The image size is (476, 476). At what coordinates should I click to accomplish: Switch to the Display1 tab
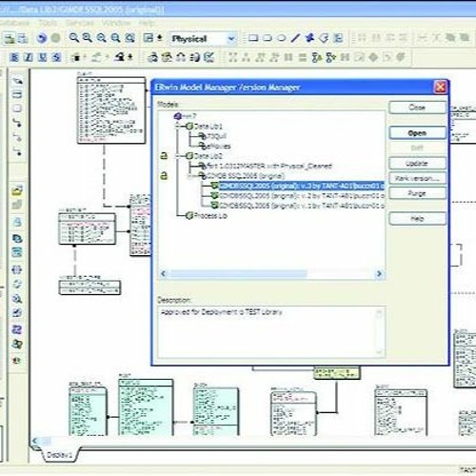coord(59,455)
